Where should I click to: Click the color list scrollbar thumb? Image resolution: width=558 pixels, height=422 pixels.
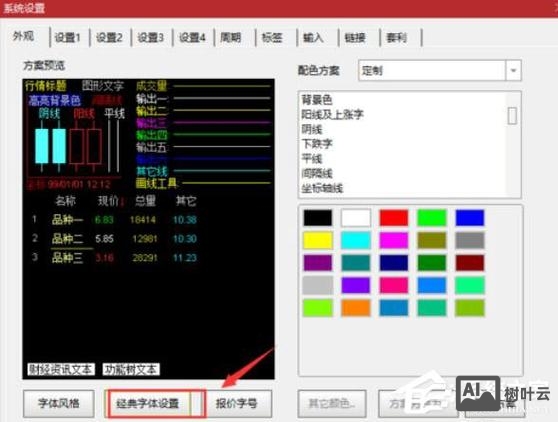coord(512,116)
